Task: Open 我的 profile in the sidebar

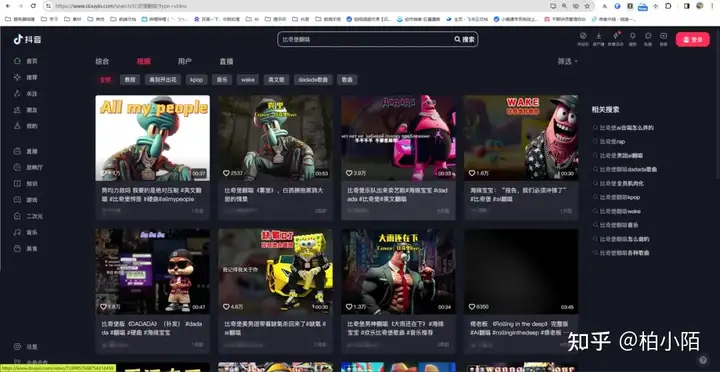Action: click(26, 126)
